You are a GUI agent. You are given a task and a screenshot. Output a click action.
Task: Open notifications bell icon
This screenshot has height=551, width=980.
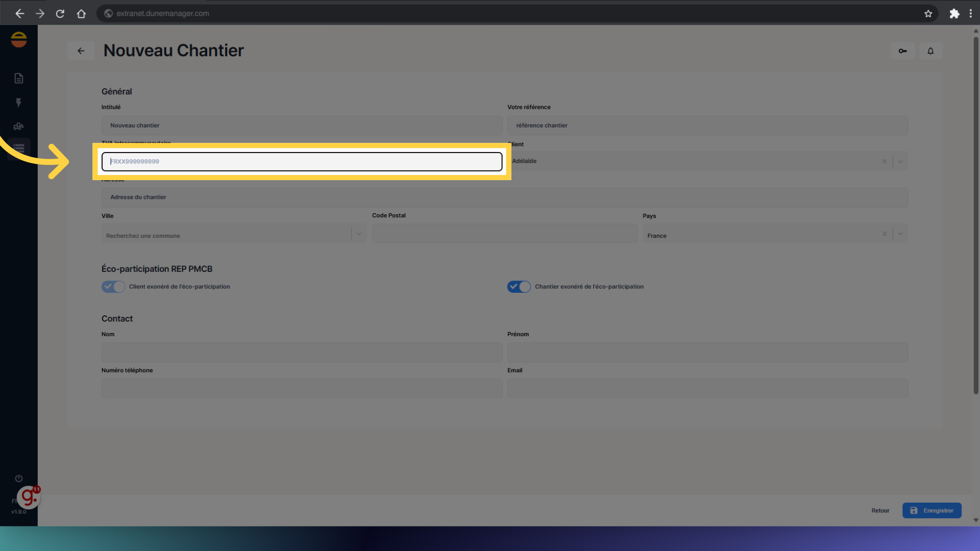pyautogui.click(x=930, y=51)
